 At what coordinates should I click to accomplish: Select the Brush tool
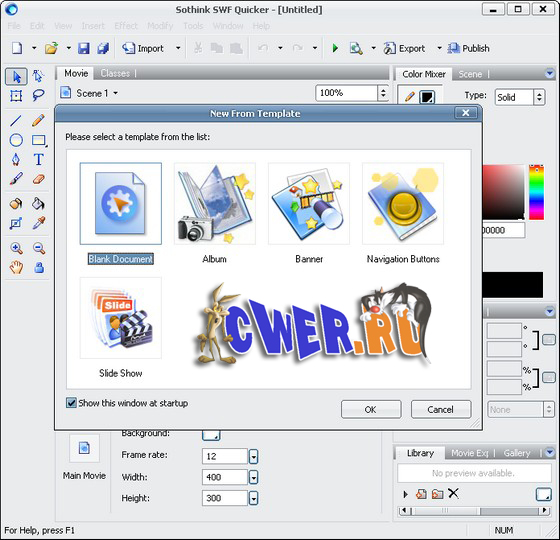click(x=16, y=179)
